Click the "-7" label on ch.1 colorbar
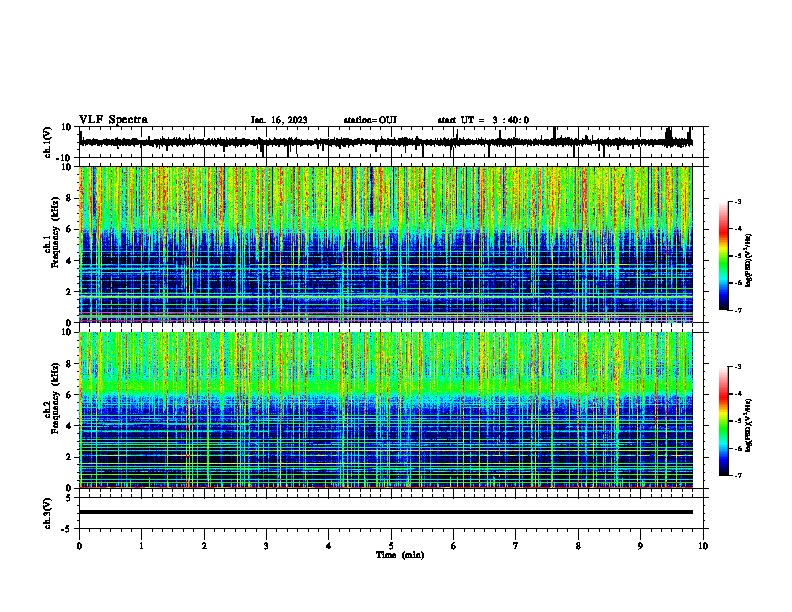Viewport: 792px width, 612px height. pos(737,310)
